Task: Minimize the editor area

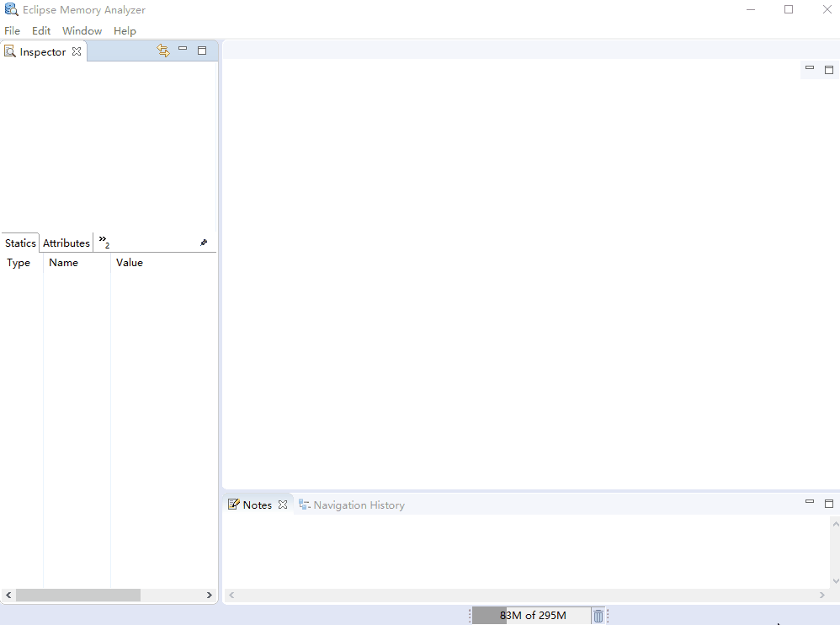Action: (x=810, y=68)
